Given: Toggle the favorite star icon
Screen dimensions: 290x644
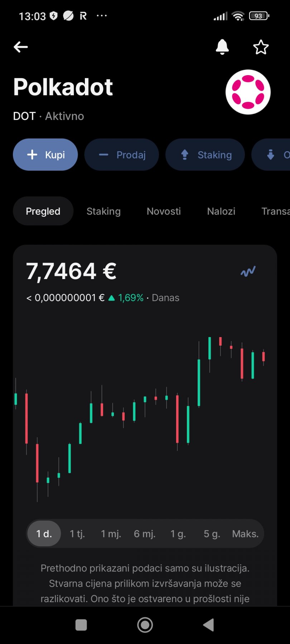Looking at the screenshot, I should click(x=261, y=47).
